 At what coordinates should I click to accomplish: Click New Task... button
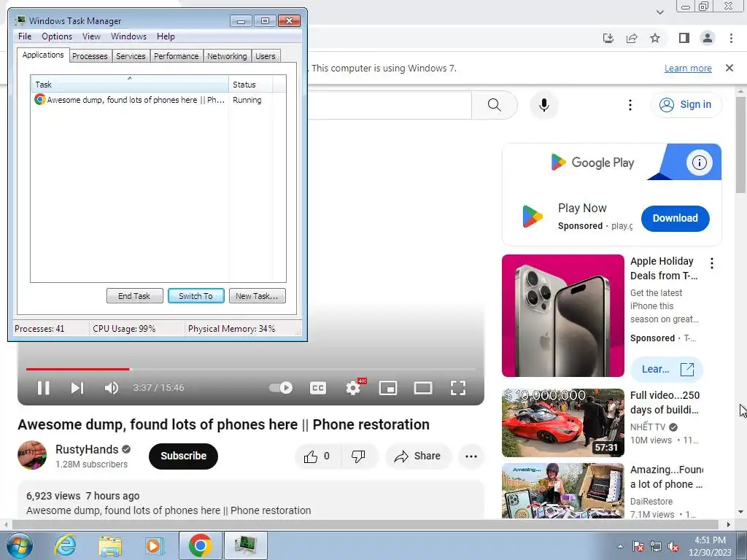tap(258, 296)
